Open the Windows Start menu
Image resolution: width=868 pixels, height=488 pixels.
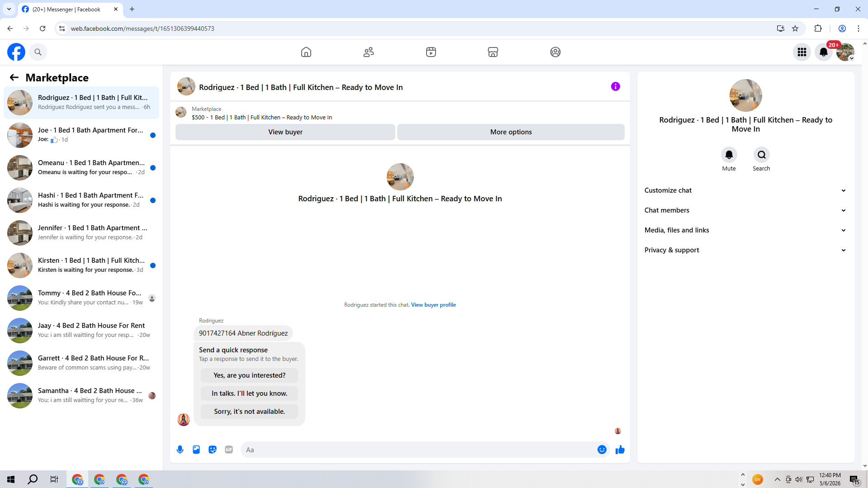click(11, 479)
